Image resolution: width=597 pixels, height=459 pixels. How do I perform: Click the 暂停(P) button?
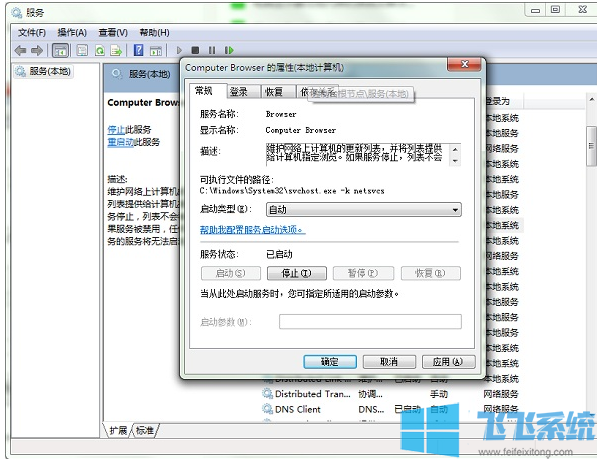[x=363, y=273]
